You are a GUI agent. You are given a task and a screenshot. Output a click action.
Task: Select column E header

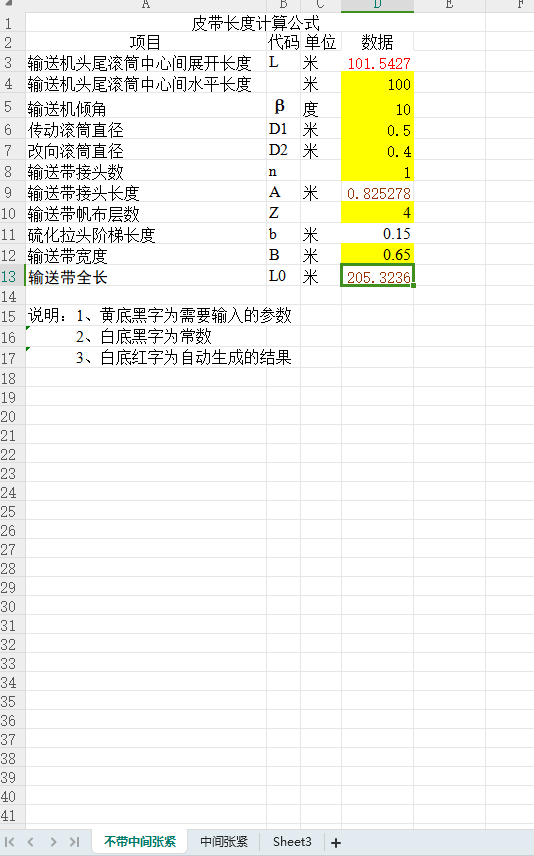[449, 5]
